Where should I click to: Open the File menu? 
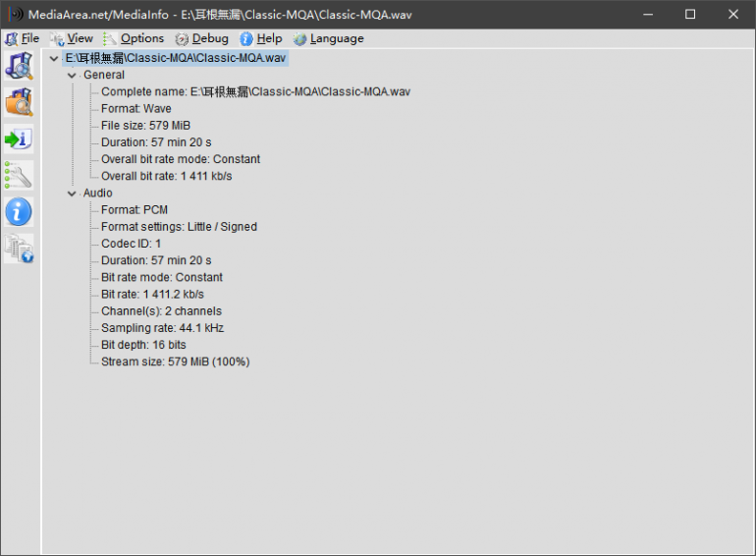click(x=23, y=38)
